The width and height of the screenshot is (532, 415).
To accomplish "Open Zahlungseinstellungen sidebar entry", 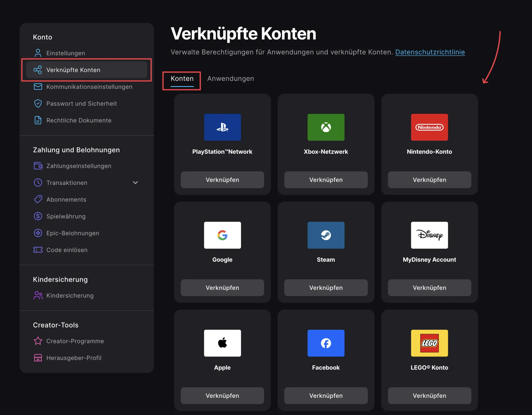I will 86,166.
